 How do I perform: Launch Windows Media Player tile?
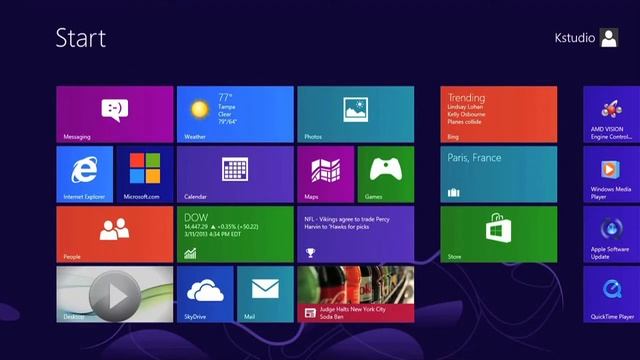tap(611, 174)
